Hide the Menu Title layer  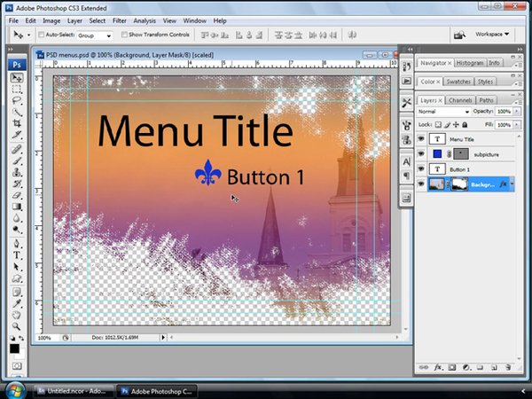coord(421,139)
